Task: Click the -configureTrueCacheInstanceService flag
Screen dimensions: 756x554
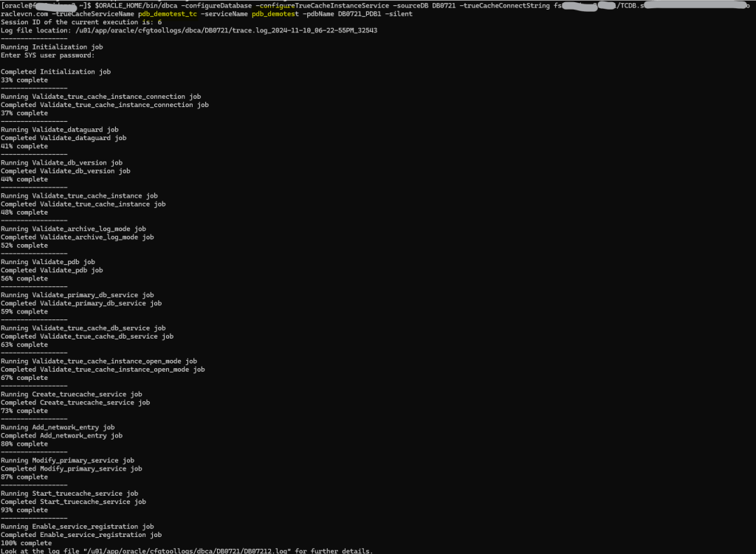Action: coord(322,6)
